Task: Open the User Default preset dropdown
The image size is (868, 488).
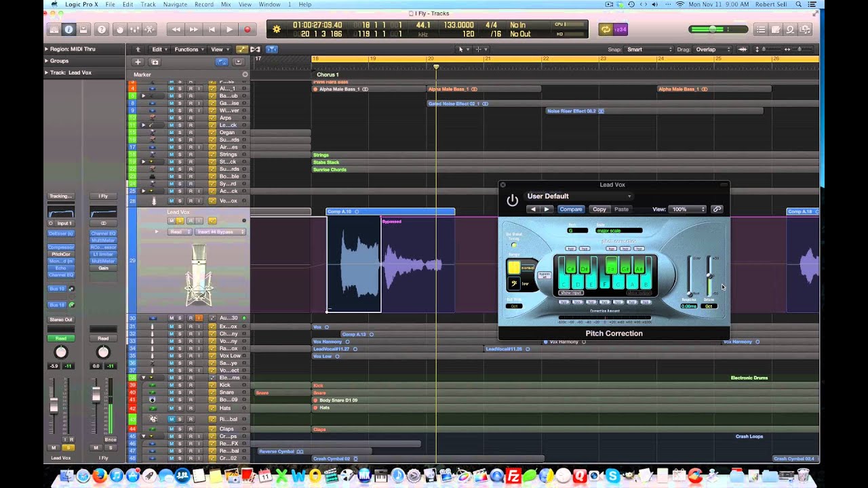Action: 578,197
